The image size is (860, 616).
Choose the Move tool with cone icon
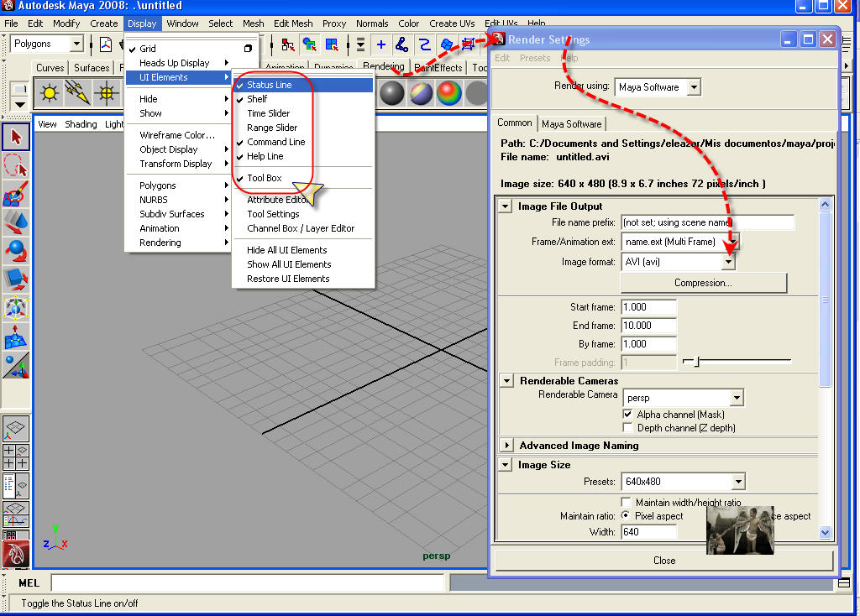click(x=16, y=222)
